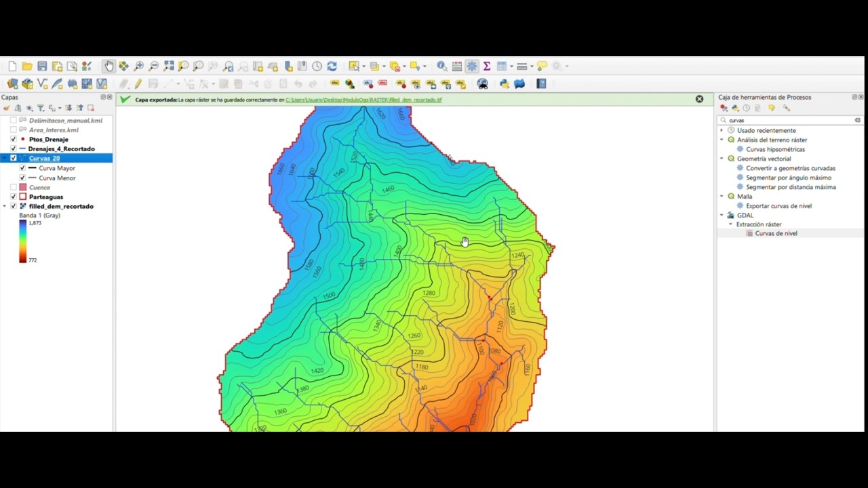This screenshot has width=868, height=488.
Task: Select the Curvas de nivel GDAL algorithm
Action: [776, 233]
